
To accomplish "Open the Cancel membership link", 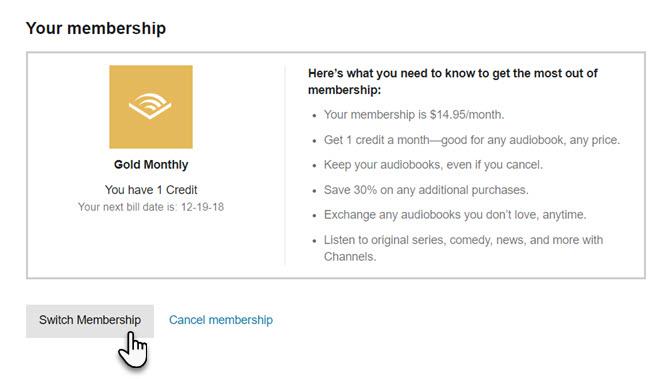I will point(221,320).
